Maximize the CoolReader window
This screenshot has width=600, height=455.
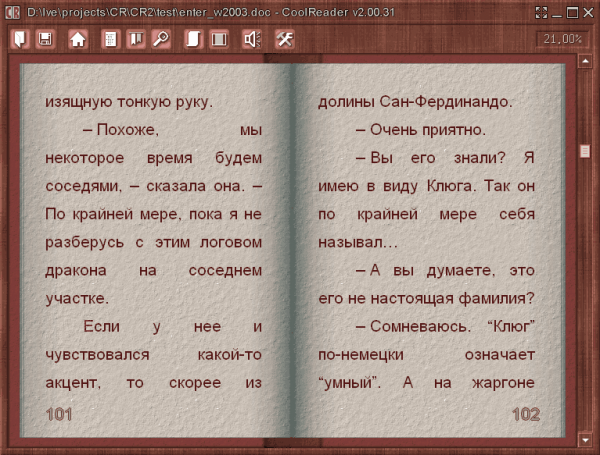[573, 11]
